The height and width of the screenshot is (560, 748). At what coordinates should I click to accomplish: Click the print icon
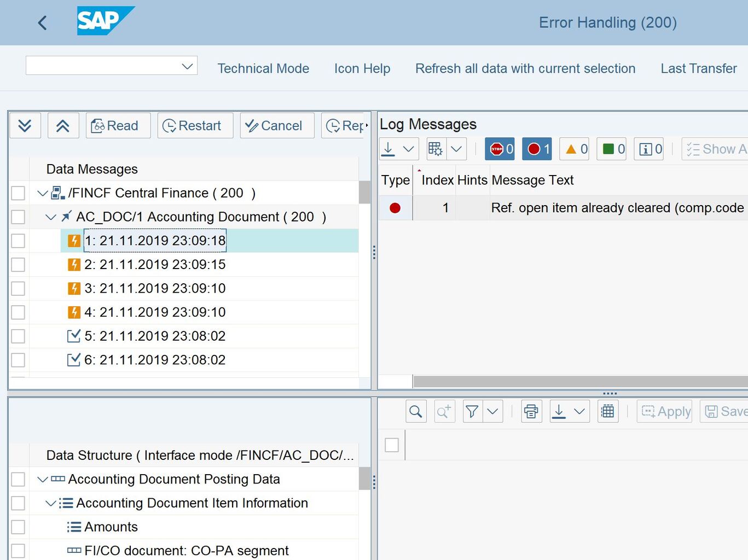coord(531,411)
